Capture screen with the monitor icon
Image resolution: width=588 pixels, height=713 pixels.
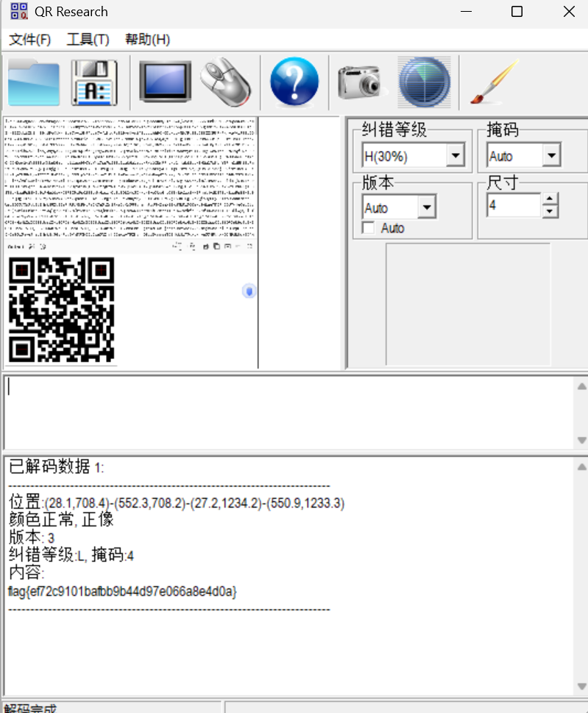[x=165, y=82]
